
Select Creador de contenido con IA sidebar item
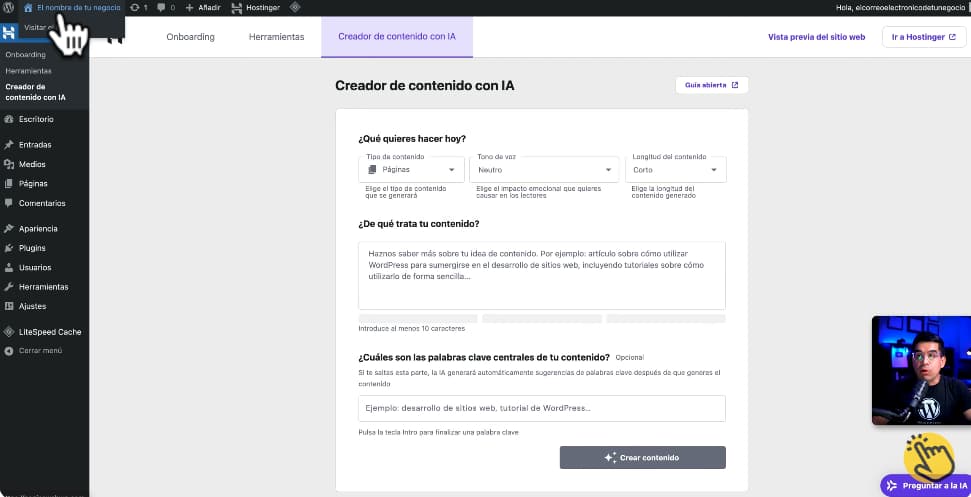[x=35, y=92]
